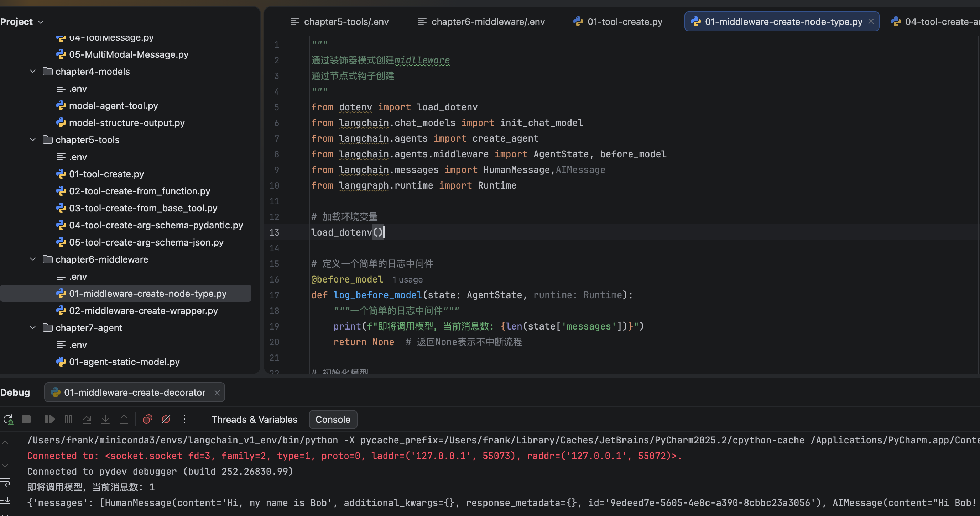The image size is (980, 516).
Task: Open the View Breakpoints dialog
Action: point(147,420)
